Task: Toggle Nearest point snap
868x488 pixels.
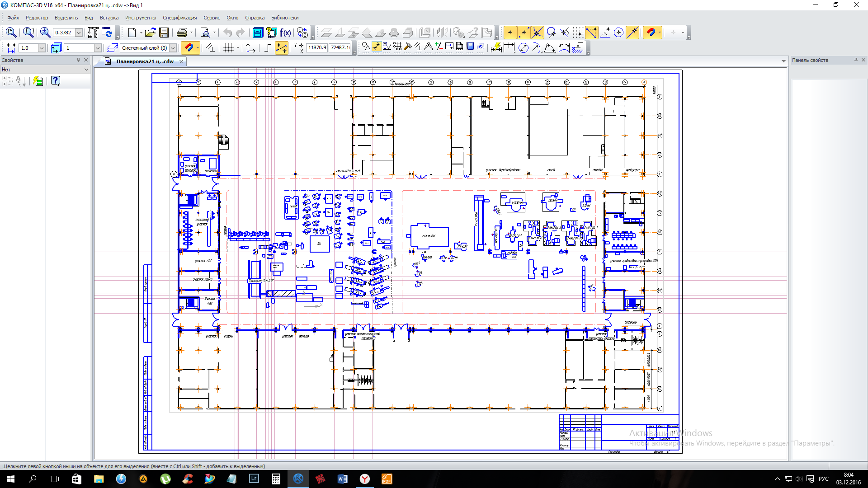Action: [x=510, y=33]
